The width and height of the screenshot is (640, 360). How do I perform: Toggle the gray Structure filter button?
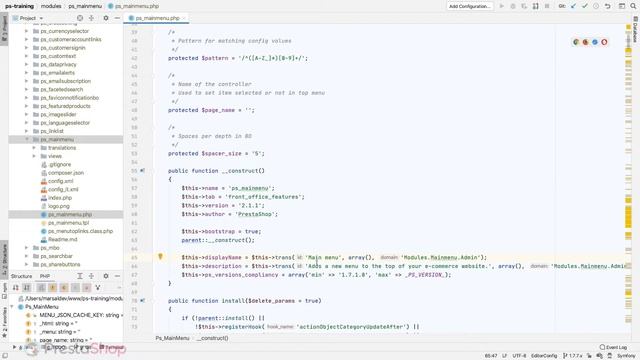tap(76, 288)
